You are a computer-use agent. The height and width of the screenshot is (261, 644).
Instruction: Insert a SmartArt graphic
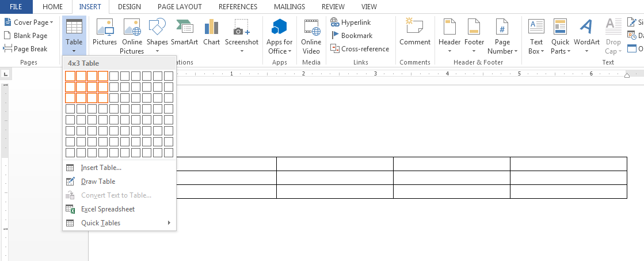pos(184,32)
